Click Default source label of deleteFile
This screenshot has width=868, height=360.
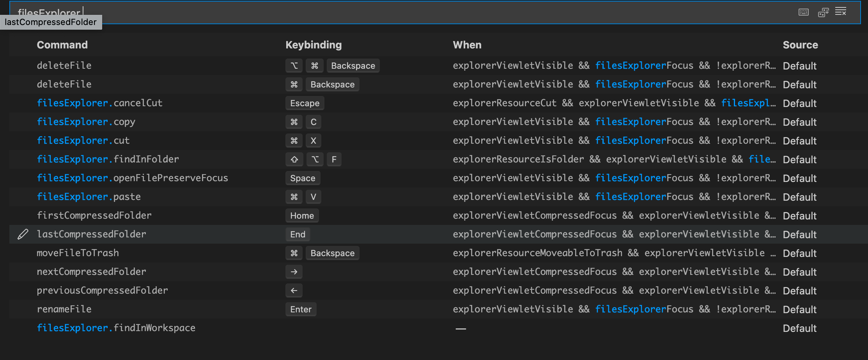pyautogui.click(x=799, y=65)
